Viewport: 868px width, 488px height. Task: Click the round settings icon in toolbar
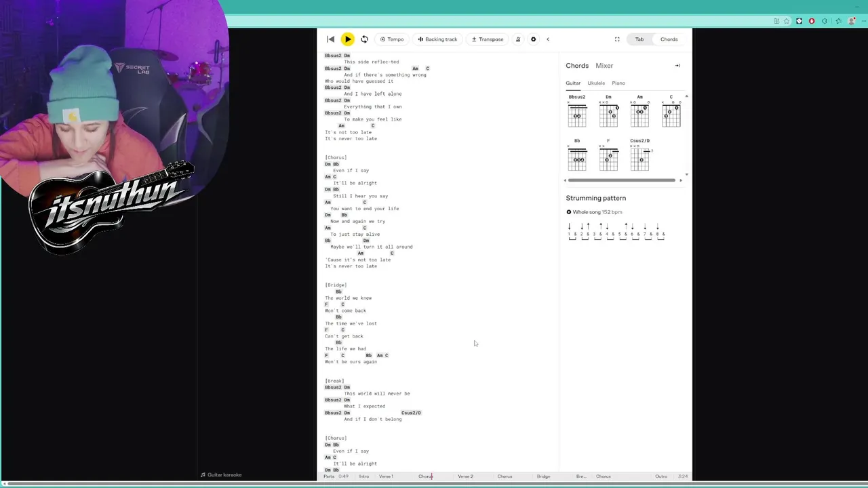click(533, 39)
